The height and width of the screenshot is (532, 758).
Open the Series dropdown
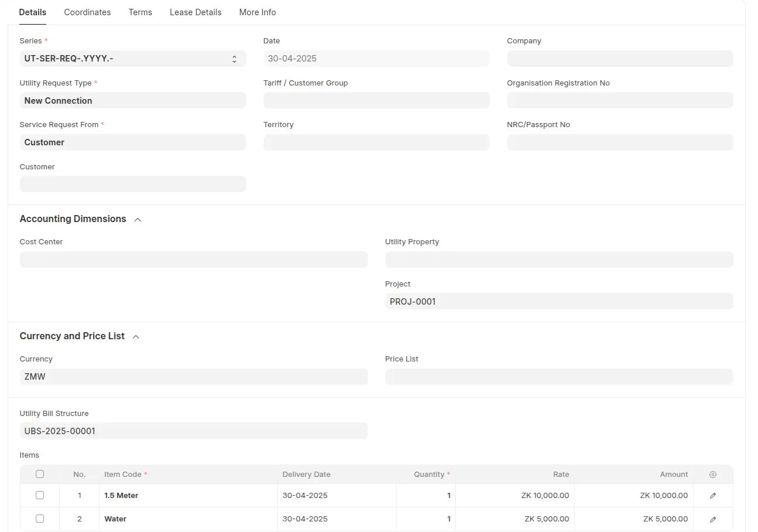[x=133, y=59]
